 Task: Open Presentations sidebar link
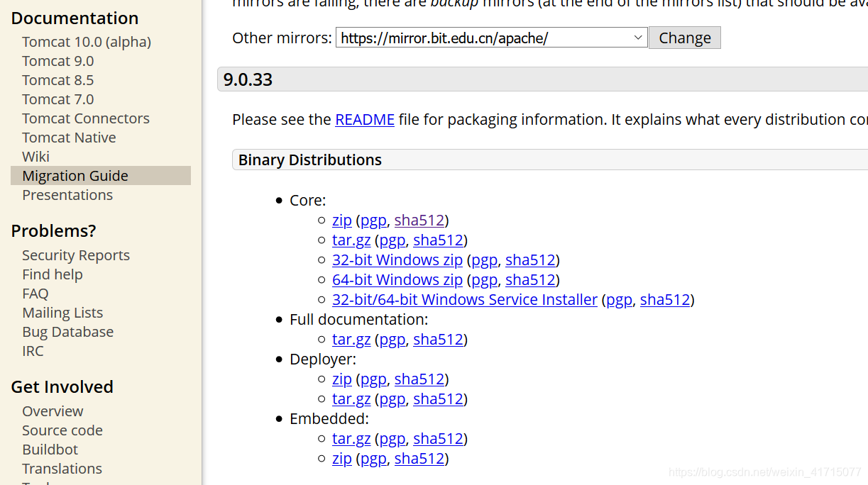point(67,195)
